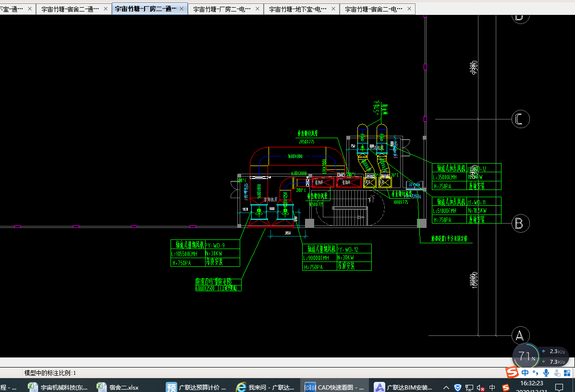Click the 850X775 duct size label
The height and width of the screenshot is (392, 575).
pyautogui.click(x=316, y=204)
